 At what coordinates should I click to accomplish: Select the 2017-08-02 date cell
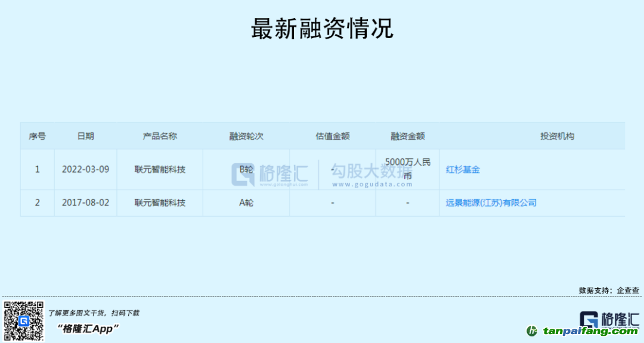point(85,203)
